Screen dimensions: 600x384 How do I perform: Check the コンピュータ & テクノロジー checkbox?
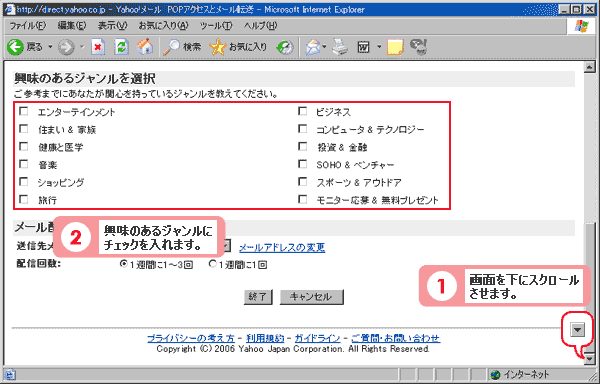tap(303, 129)
